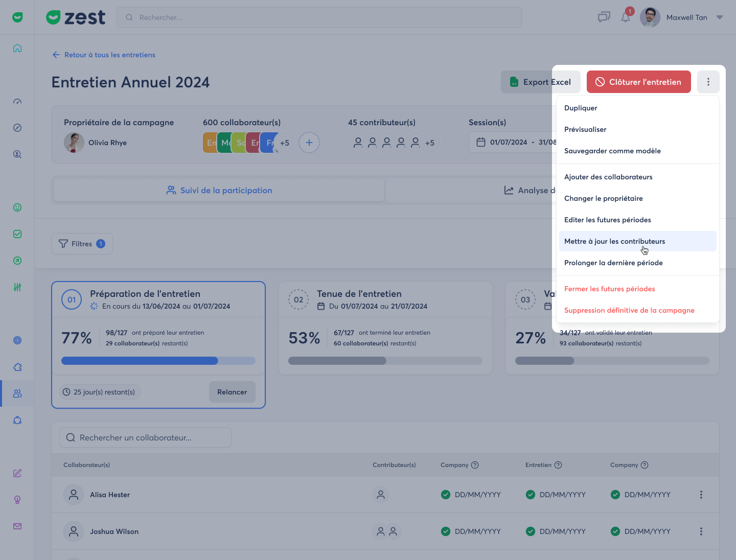Image resolution: width=736 pixels, height=560 pixels.
Task: Toggle the three-dot campaign actions menu
Action: tap(708, 82)
